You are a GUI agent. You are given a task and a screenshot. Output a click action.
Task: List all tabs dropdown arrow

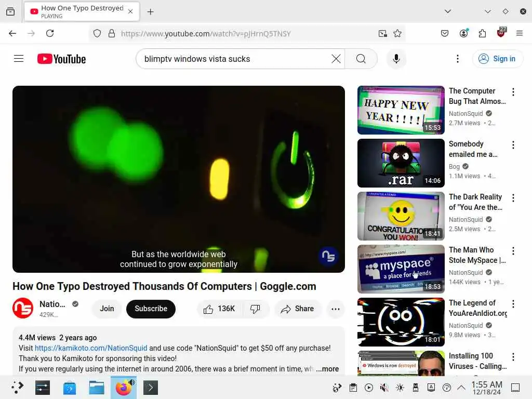[x=448, y=11]
